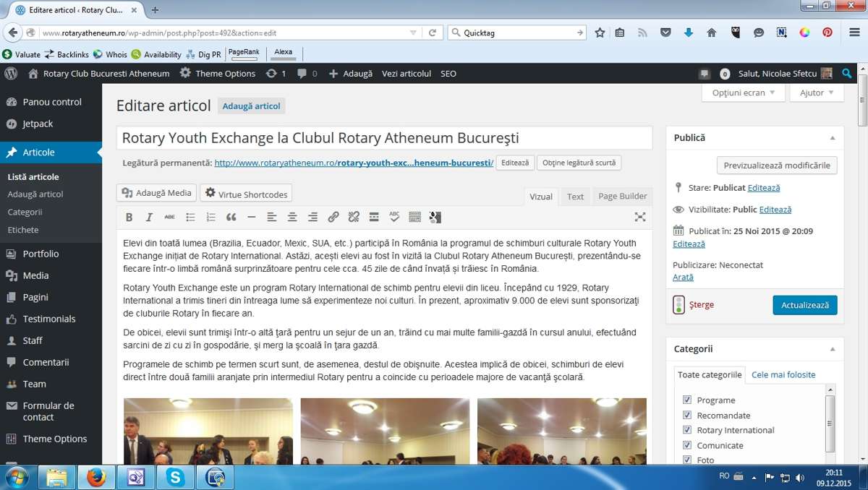
Task: Center align the text
Action: click(x=292, y=217)
